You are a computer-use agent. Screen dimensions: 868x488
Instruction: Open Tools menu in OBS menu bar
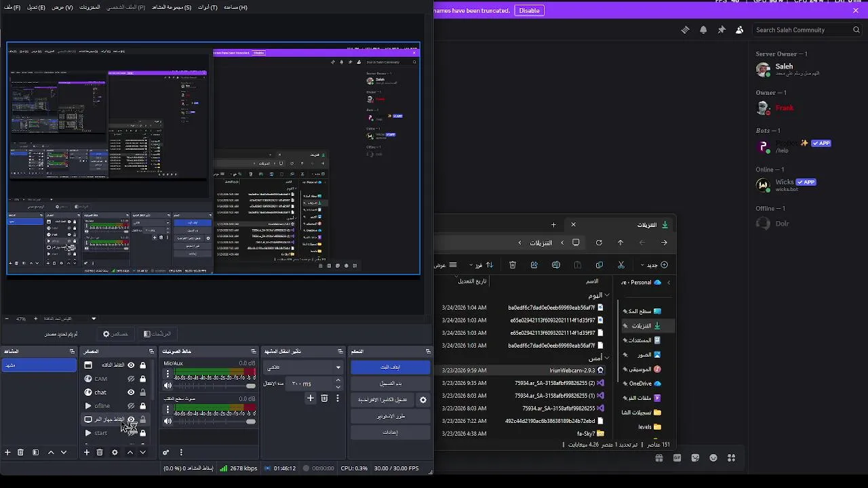pyautogui.click(x=208, y=7)
